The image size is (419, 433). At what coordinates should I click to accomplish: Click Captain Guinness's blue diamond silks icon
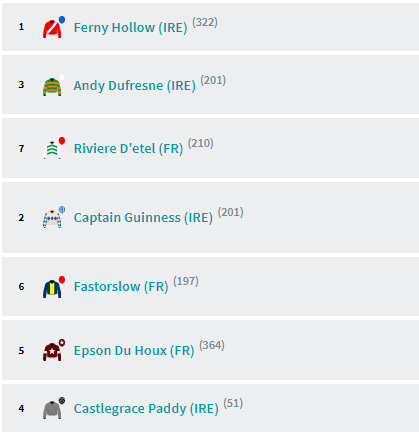click(54, 217)
